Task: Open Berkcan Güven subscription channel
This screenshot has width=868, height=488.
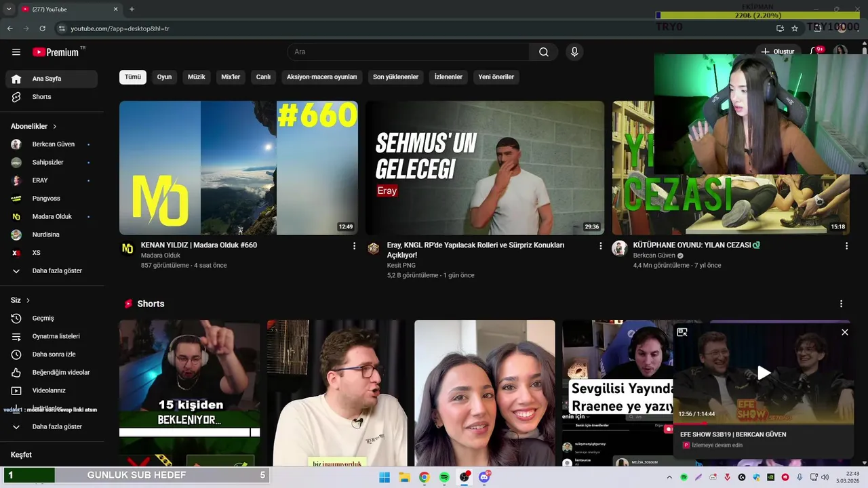Action: point(52,144)
